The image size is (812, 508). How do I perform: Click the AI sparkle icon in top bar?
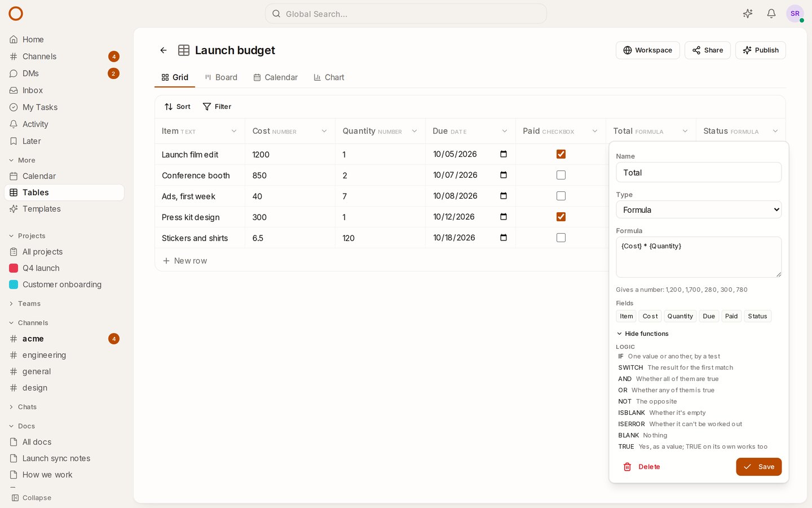[748, 14]
